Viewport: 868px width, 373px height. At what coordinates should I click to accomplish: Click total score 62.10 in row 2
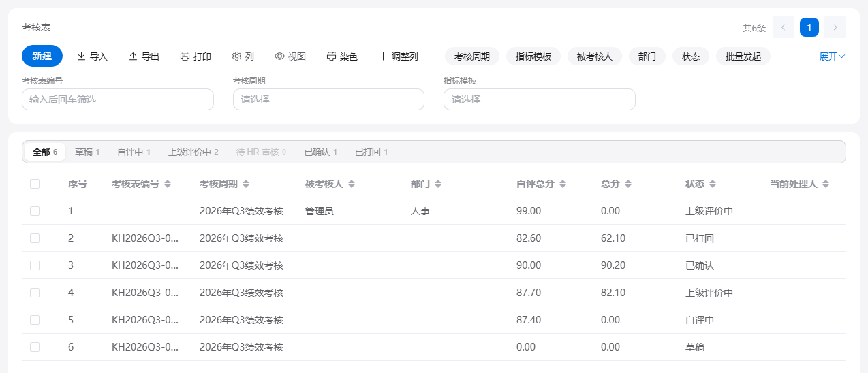click(x=613, y=238)
